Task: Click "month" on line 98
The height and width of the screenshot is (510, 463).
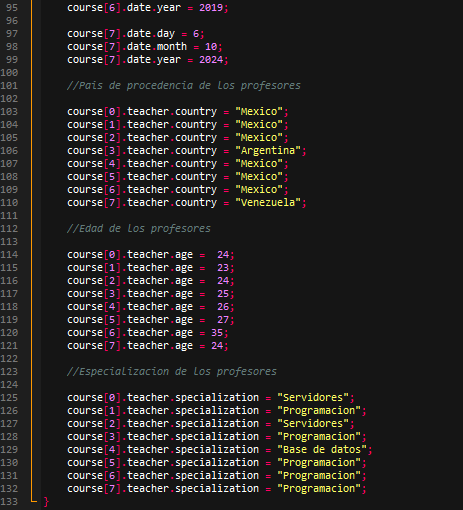Action: coord(172,47)
